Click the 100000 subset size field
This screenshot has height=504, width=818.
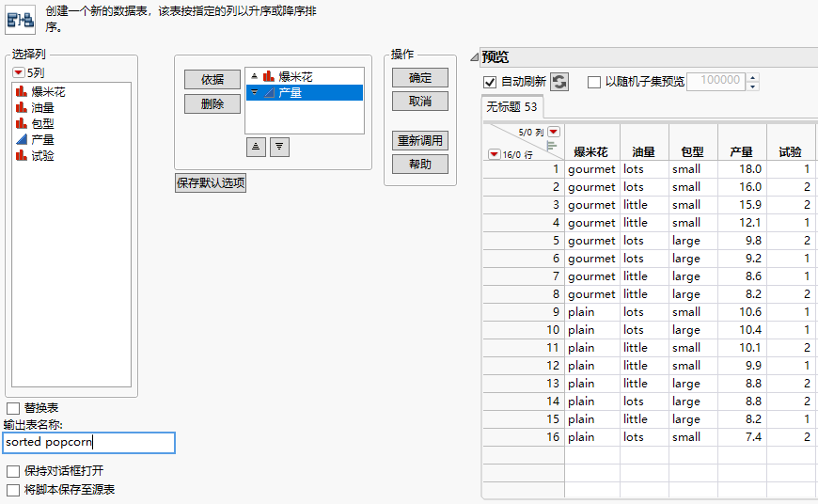716,82
